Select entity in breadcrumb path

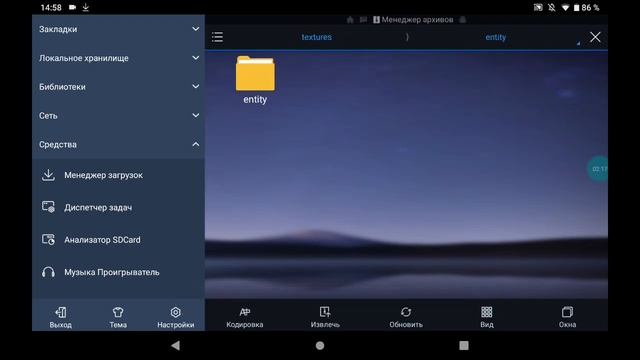[496, 37]
